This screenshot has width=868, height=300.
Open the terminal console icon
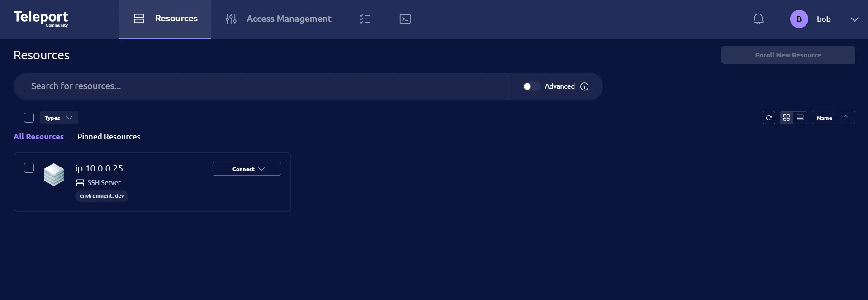coord(405,19)
